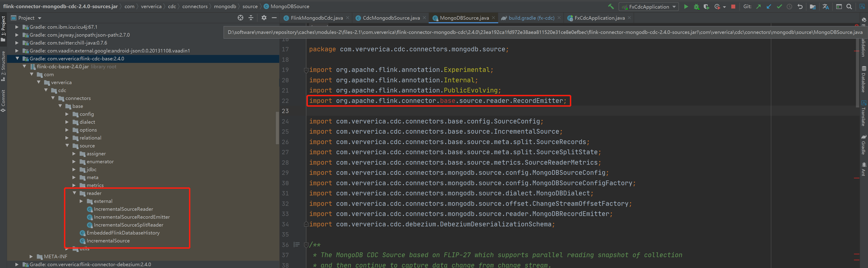
Task: Fold the imports block at line 19
Action: pyautogui.click(x=306, y=70)
